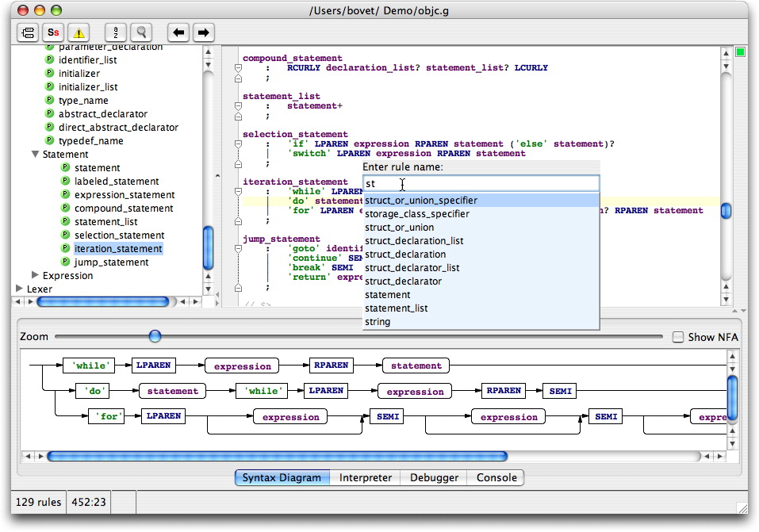The image size is (759, 532).
Task: Switch to the Interpreter tab
Action: (365, 478)
